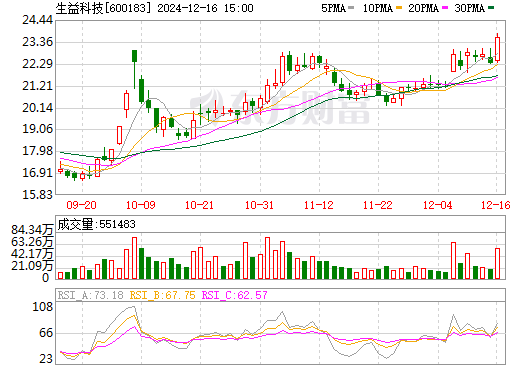This screenshot has width=520, height=365.
Task: Click the RSI_A:73.18 indicator label
Action: (91, 295)
